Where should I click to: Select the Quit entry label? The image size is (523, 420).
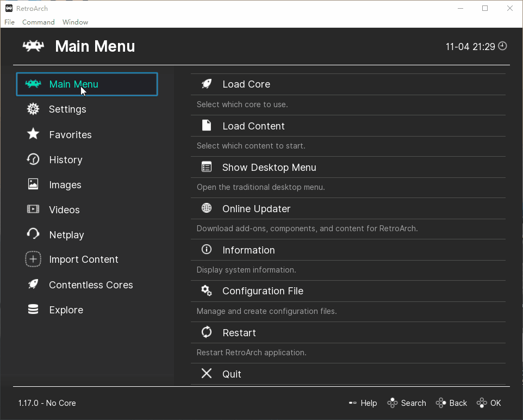[232, 374]
